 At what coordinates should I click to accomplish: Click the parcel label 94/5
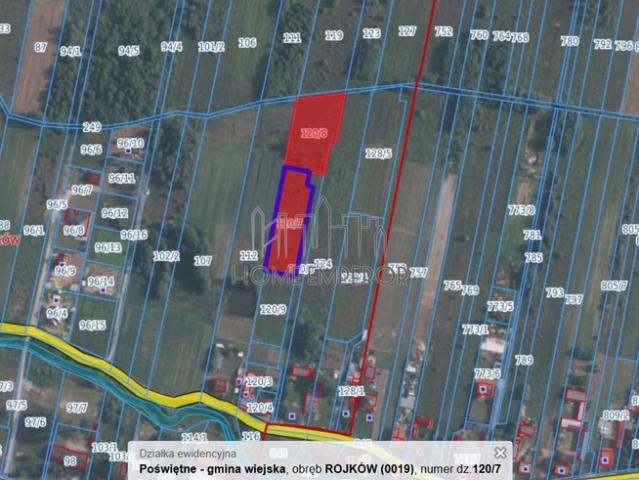(x=129, y=51)
